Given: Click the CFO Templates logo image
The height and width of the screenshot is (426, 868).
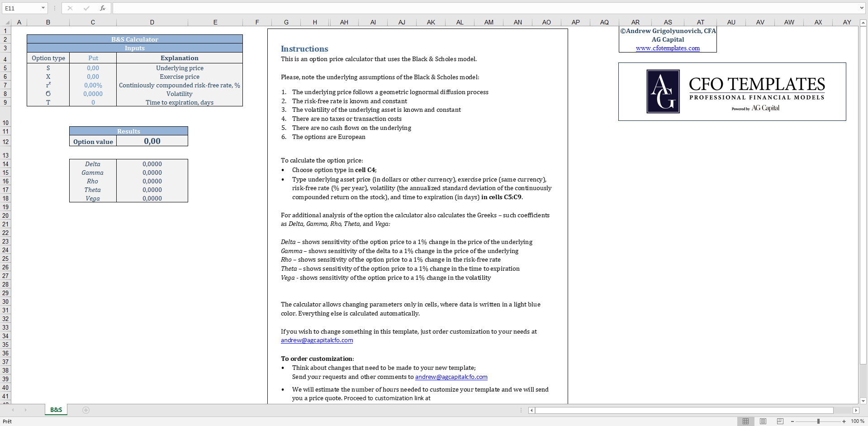Looking at the screenshot, I should [732, 91].
